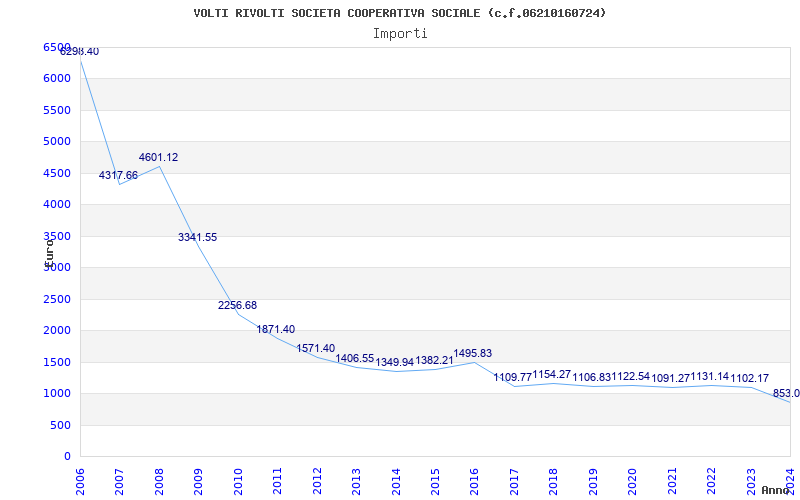Click the y-axis value 4500
This screenshot has height=500, width=800.
point(57,173)
